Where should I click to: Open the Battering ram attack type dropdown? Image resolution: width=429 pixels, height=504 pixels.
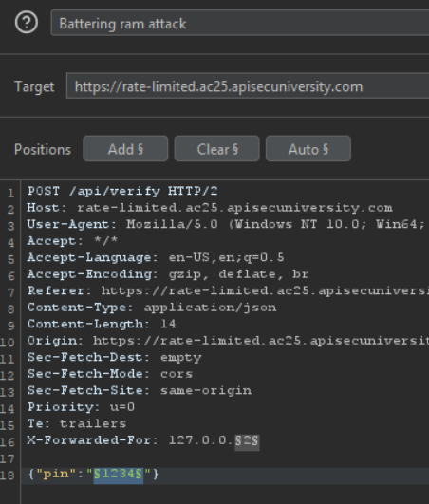[240, 23]
